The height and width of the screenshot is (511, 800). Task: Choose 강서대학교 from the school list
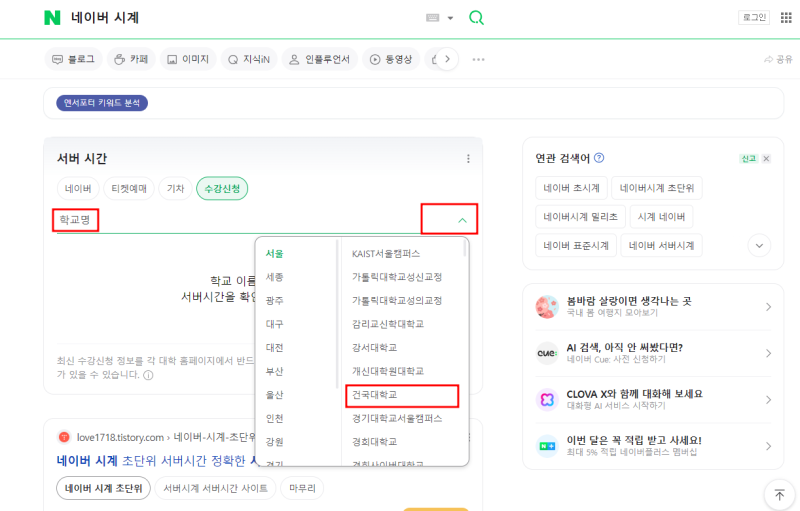[374, 347]
